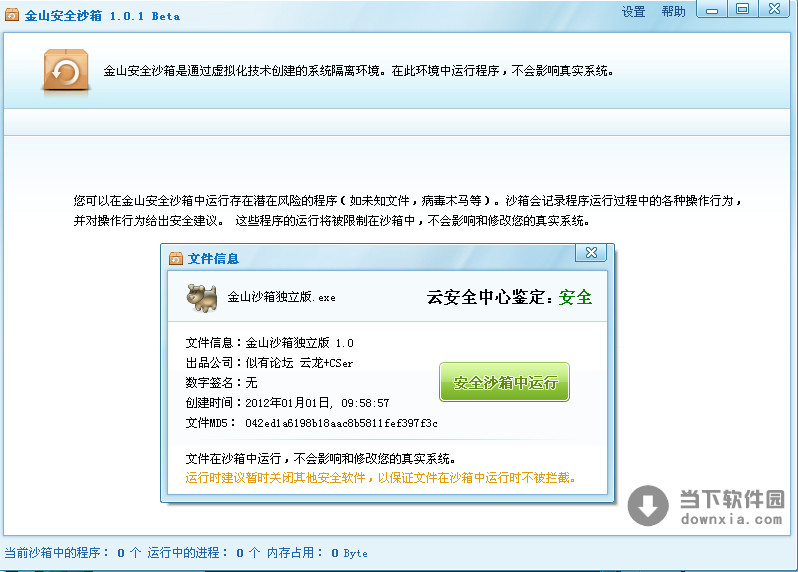Image resolution: width=798 pixels, height=572 pixels.
Task: Click the large sandbox box logo
Action: point(66,71)
